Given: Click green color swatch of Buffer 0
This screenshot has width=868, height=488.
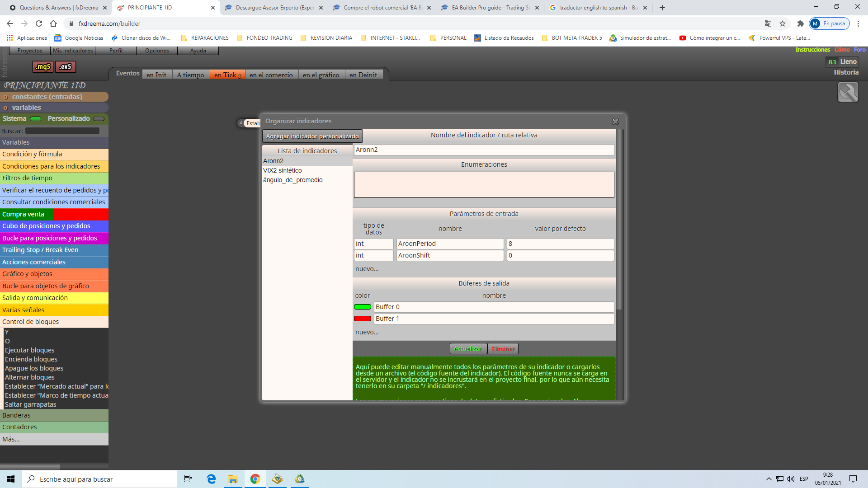Looking at the screenshot, I should tap(363, 307).
